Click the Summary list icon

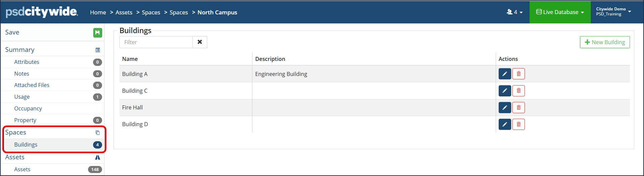tap(98, 50)
